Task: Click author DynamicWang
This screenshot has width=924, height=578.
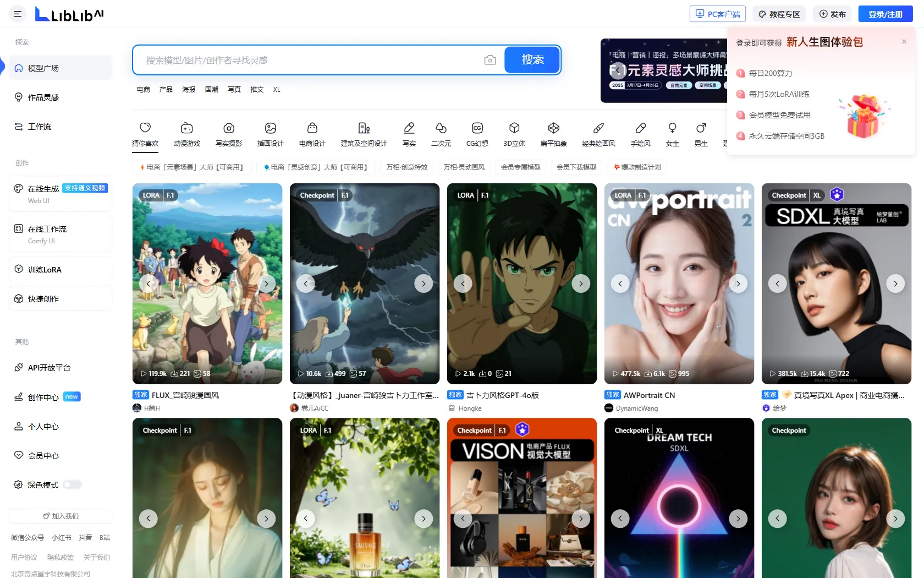Action: tap(637, 408)
